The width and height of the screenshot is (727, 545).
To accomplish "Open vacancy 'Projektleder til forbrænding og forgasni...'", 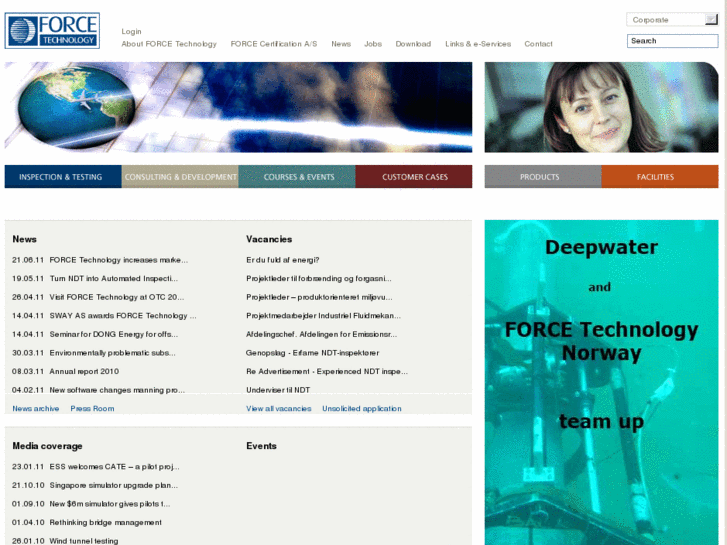I will click(319, 279).
